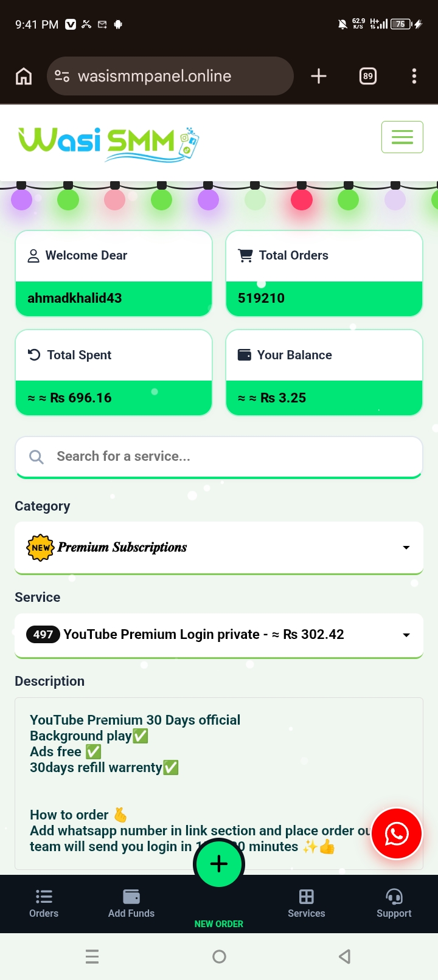This screenshot has width=438, height=980.
Task: Go to the Orders tab
Action: tap(44, 904)
